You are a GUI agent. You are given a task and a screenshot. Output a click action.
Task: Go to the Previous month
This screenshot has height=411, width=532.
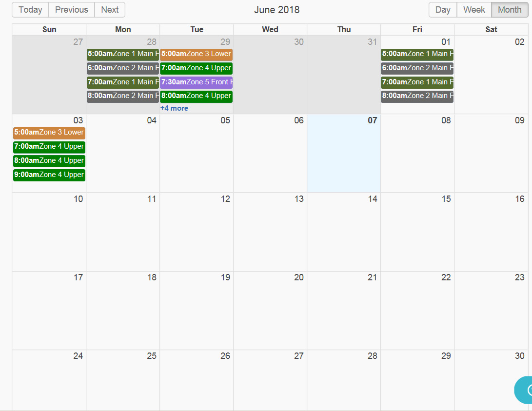pos(72,10)
